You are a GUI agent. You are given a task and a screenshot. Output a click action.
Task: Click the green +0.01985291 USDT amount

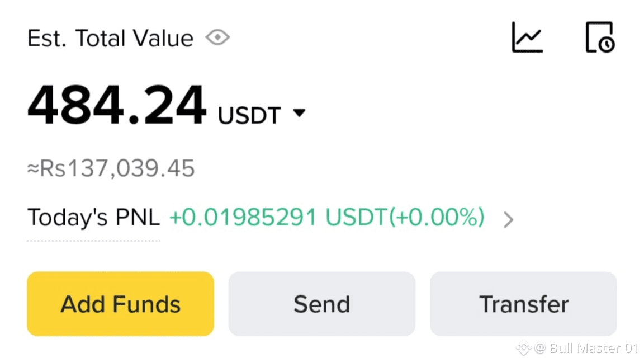click(278, 217)
